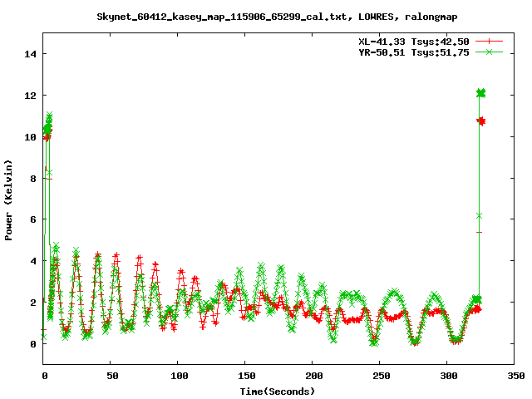Click the x-axis tick value 200

point(314,376)
